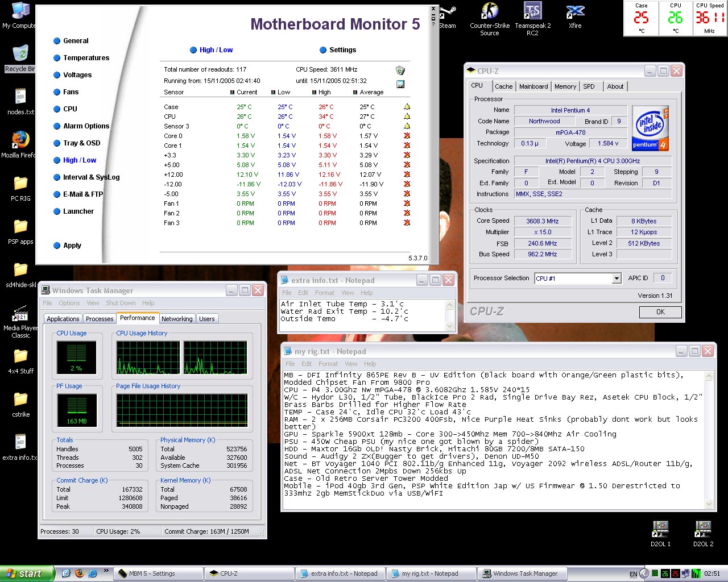This screenshot has height=582, width=728.
Task: Select the nodes.txt file icon on the desktop
Action: (20, 101)
